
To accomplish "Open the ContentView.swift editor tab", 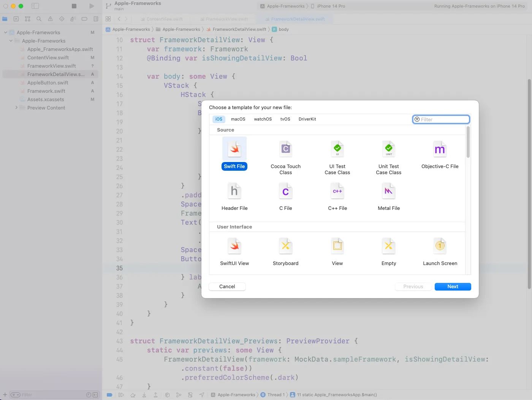I will pos(161,19).
